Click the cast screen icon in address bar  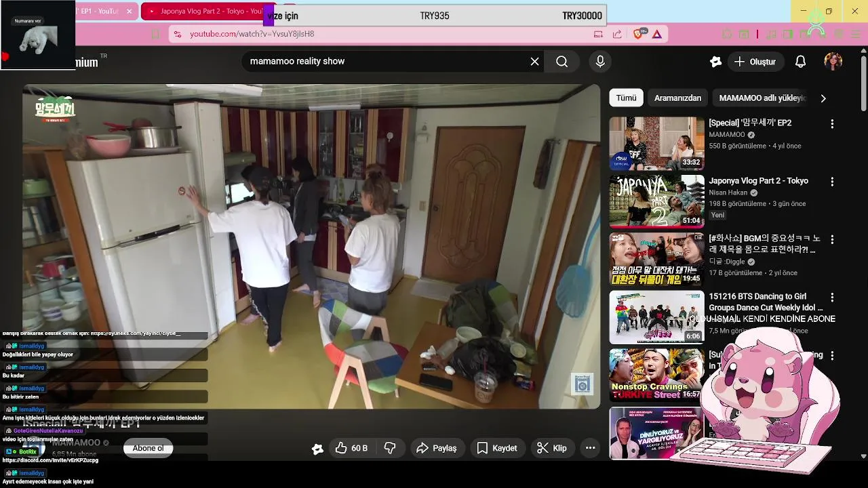pyautogui.click(x=598, y=34)
